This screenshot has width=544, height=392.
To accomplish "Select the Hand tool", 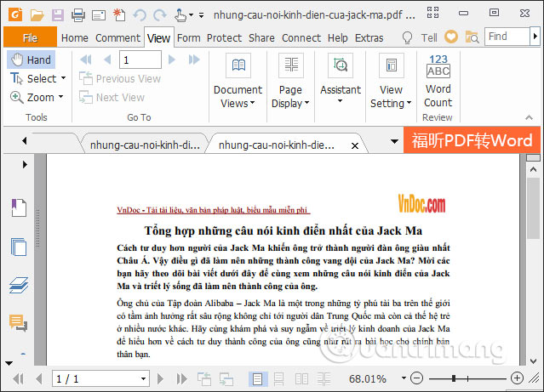I will [31, 60].
